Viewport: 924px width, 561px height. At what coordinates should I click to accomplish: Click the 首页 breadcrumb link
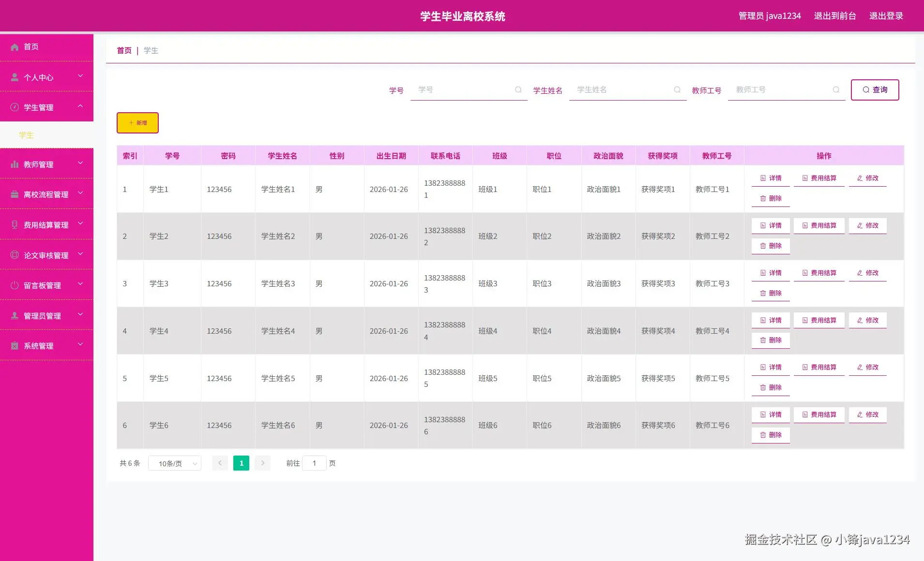tap(124, 50)
